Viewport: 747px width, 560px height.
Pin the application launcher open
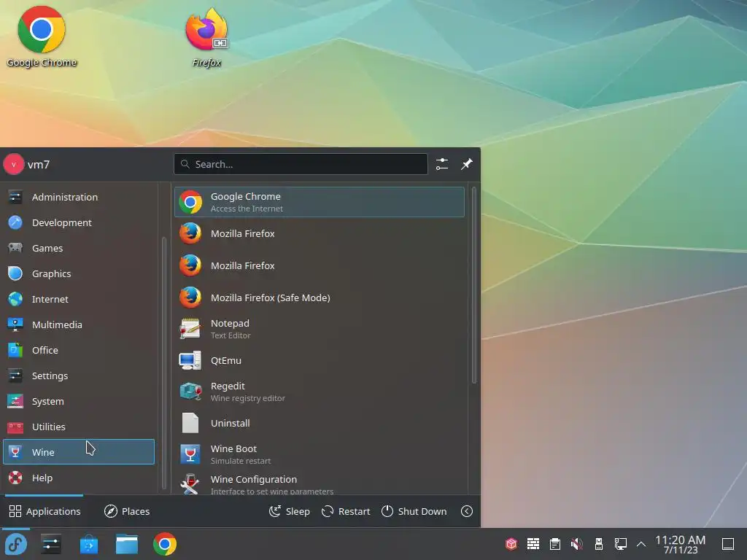(x=466, y=164)
